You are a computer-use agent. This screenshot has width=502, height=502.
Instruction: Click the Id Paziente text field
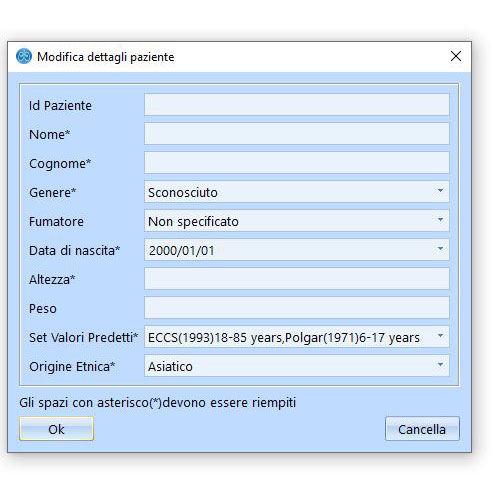pos(297,105)
